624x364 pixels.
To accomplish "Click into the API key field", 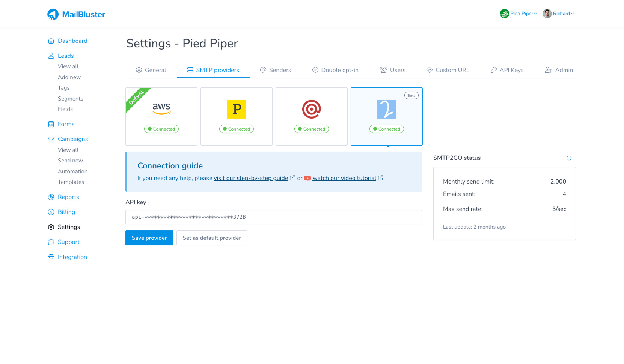I will click(273, 217).
